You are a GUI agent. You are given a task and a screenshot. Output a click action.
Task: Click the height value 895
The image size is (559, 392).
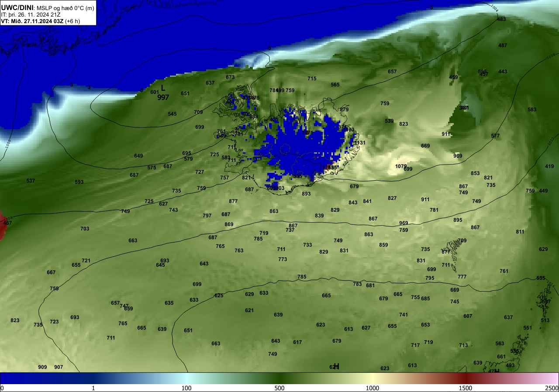pos(458,220)
